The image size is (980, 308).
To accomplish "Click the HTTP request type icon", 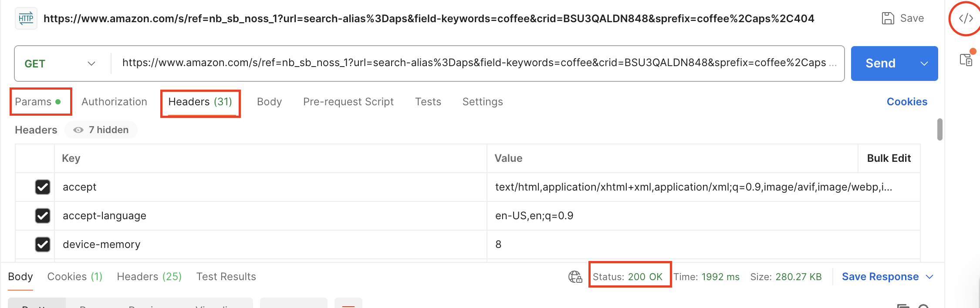I will point(26,18).
